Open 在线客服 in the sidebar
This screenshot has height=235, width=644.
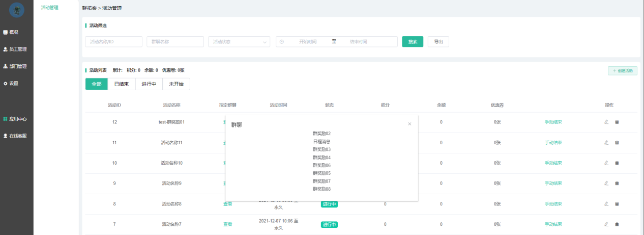pos(15,136)
